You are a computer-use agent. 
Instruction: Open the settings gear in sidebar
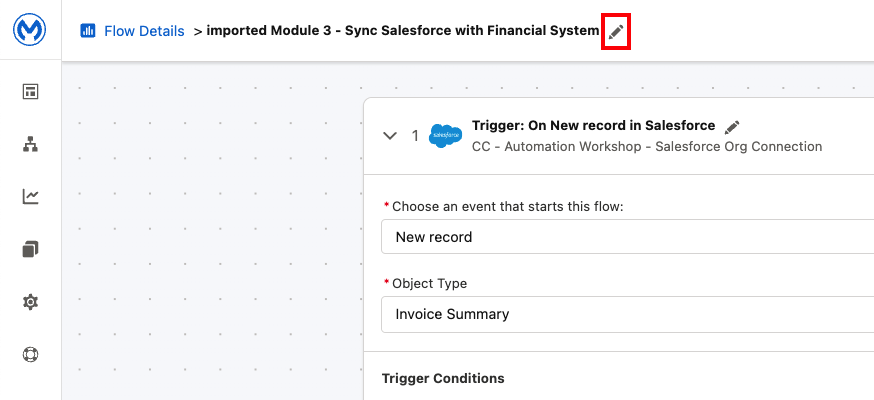[30, 302]
